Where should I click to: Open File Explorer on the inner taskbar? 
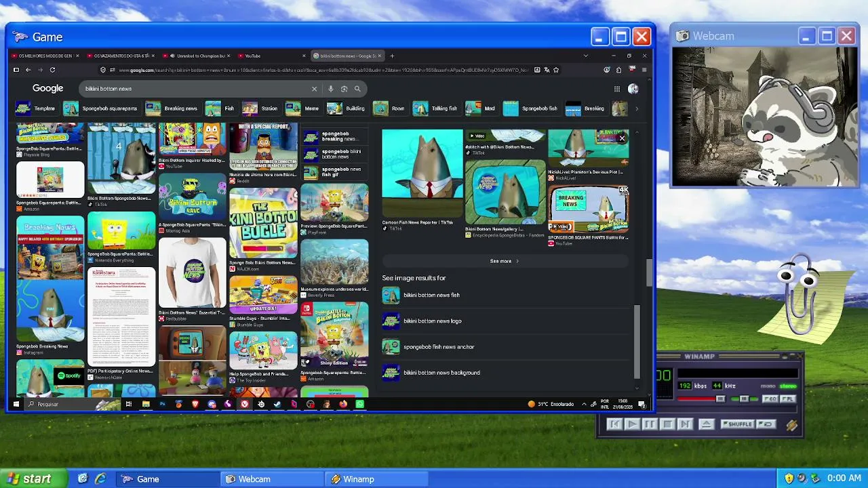[x=146, y=404]
